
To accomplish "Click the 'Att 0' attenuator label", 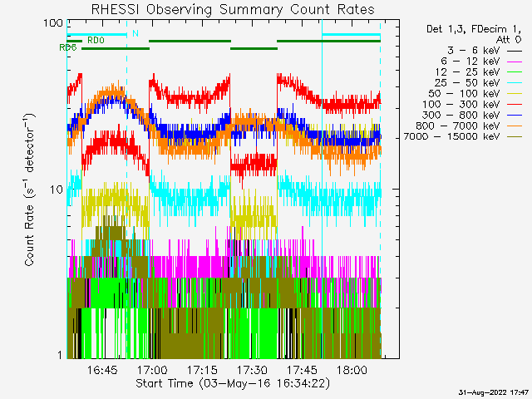I will click(x=509, y=40).
